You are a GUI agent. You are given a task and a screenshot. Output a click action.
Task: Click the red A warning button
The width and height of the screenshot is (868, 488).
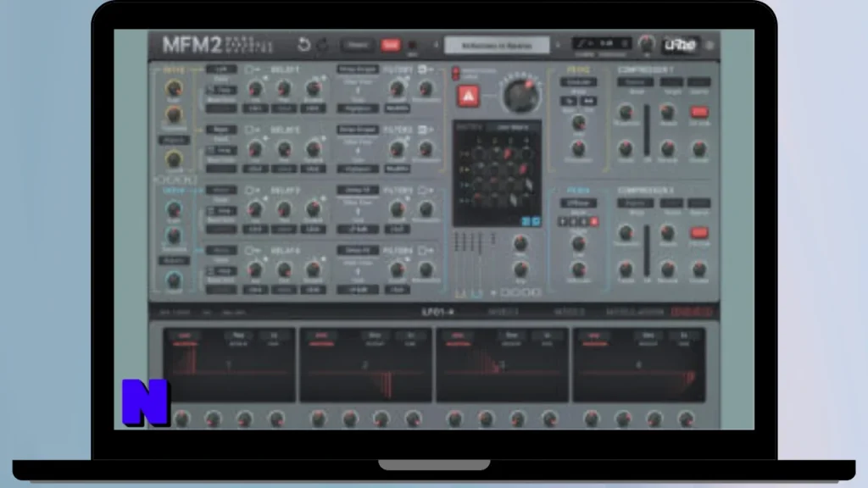[x=468, y=97]
